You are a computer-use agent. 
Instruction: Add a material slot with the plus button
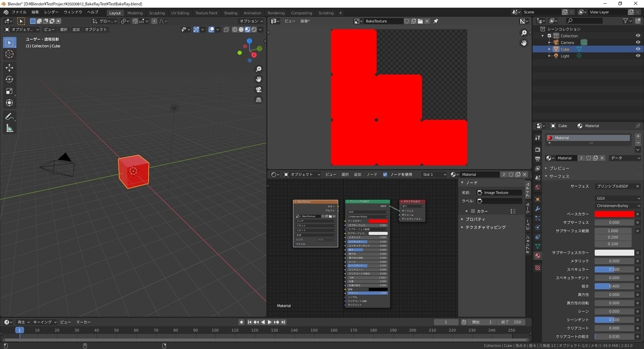638,136
